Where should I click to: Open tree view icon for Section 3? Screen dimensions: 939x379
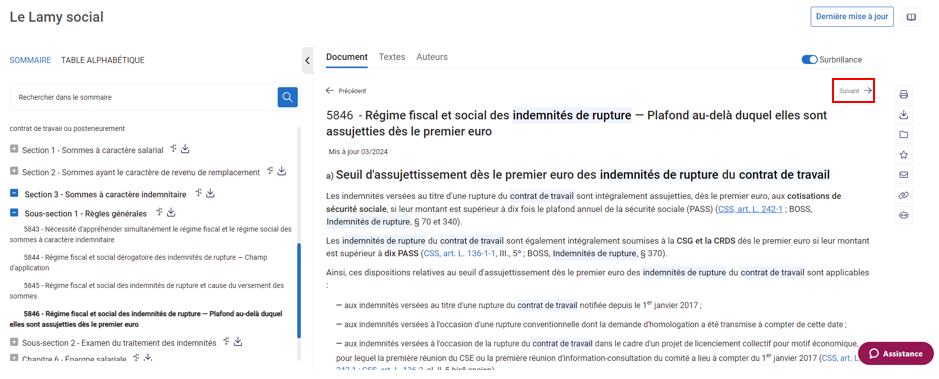pyautogui.click(x=199, y=193)
